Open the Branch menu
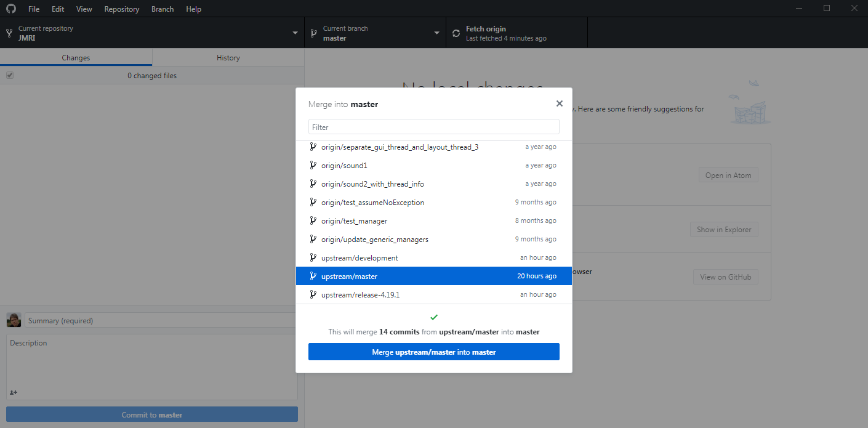The image size is (868, 428). point(163,9)
